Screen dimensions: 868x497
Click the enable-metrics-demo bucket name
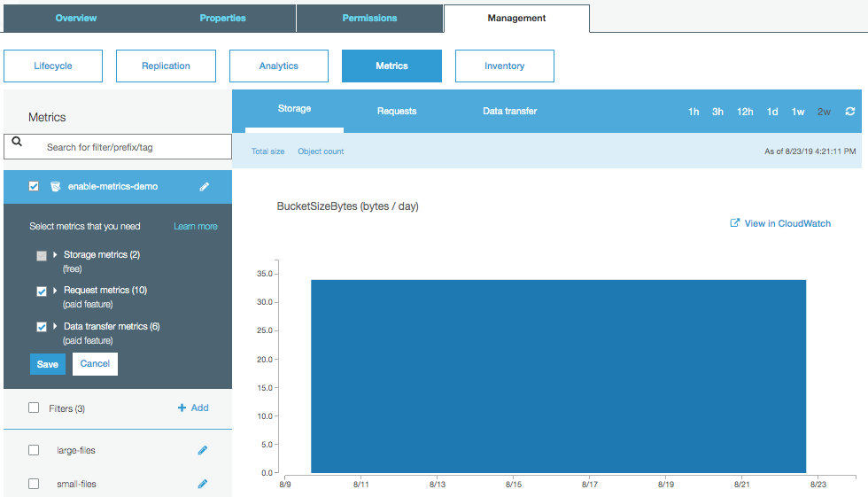(113, 187)
